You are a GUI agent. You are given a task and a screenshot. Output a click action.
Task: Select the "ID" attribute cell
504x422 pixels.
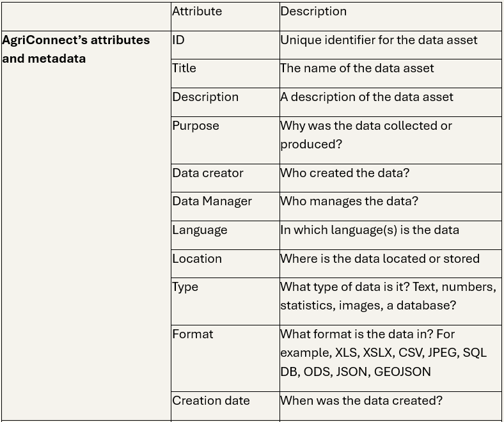pyautogui.click(x=178, y=40)
